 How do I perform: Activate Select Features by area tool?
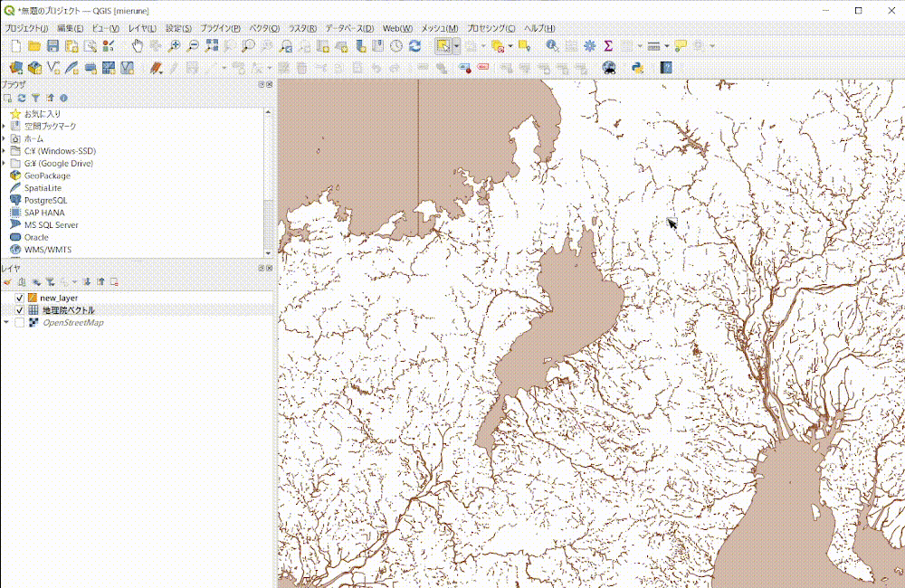tap(443, 46)
